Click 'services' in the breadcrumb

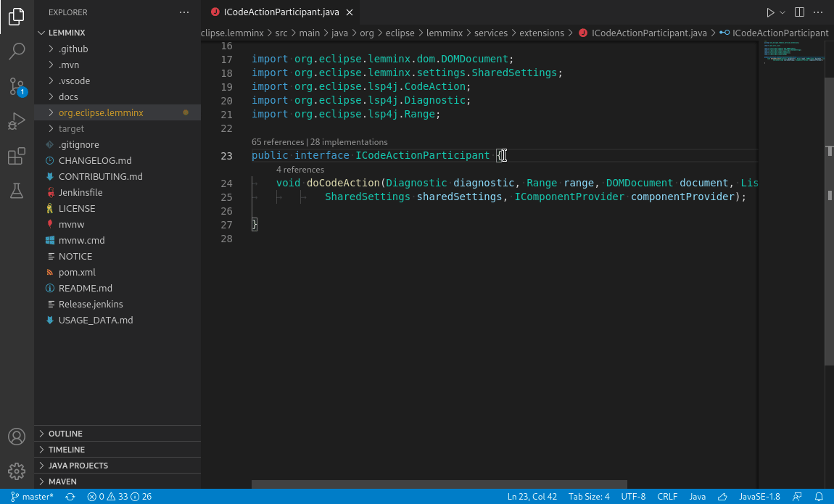[490, 33]
